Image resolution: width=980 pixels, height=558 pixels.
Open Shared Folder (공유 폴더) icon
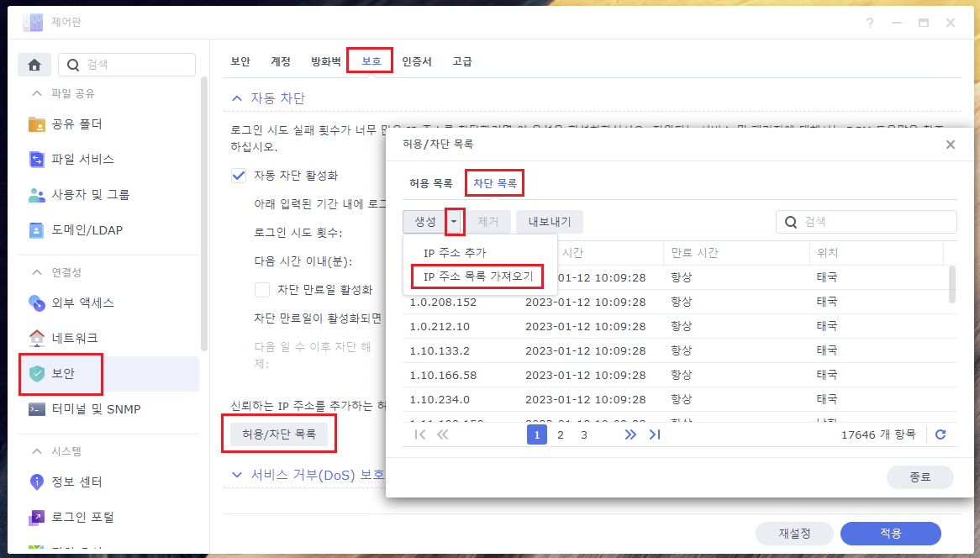[37, 124]
